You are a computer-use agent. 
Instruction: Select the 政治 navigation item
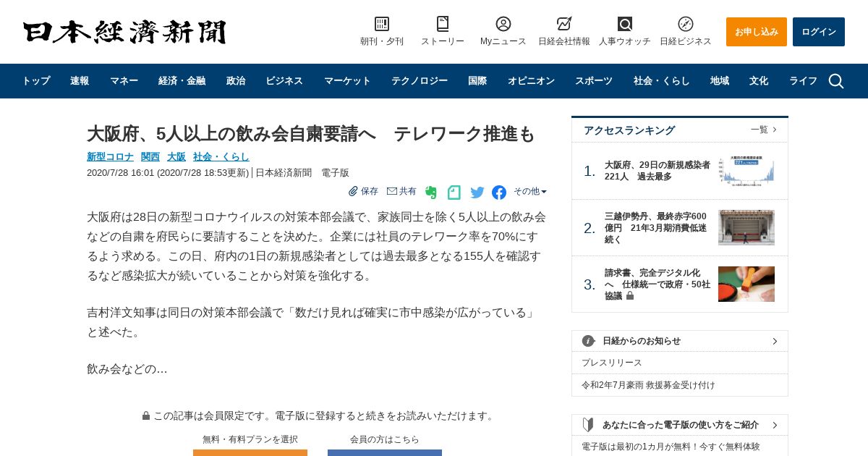click(x=236, y=81)
